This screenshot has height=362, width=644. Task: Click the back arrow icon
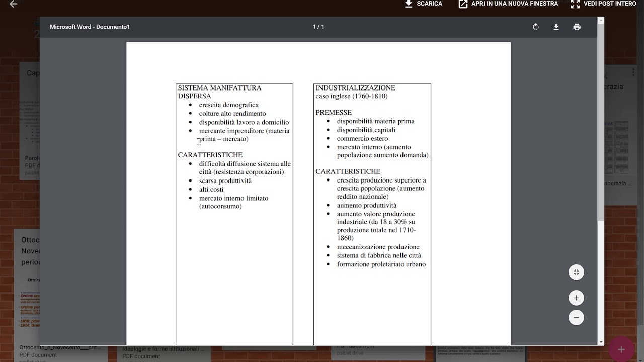[x=13, y=4]
